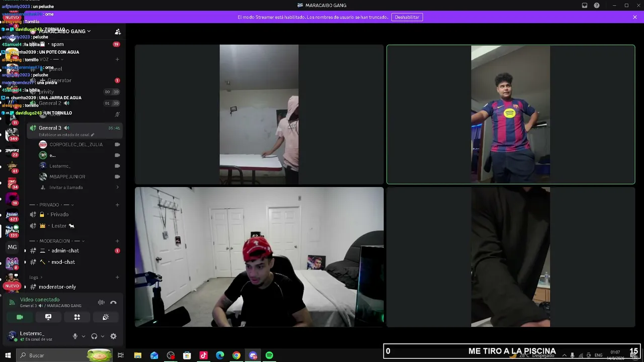Open the input device options arrow
This screenshot has height=362, width=644.
pyautogui.click(x=84, y=336)
